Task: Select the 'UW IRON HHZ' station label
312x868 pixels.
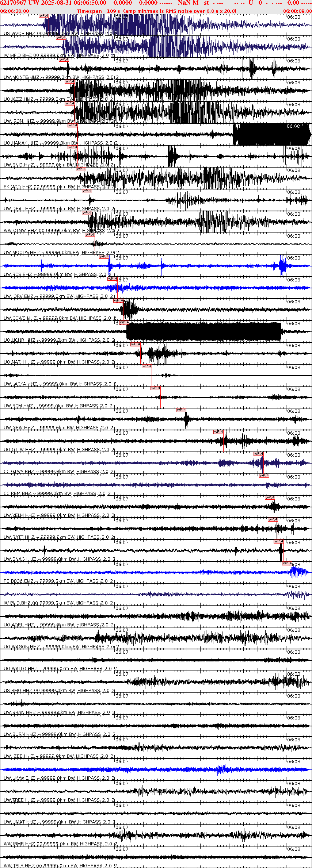Action: (19, 121)
